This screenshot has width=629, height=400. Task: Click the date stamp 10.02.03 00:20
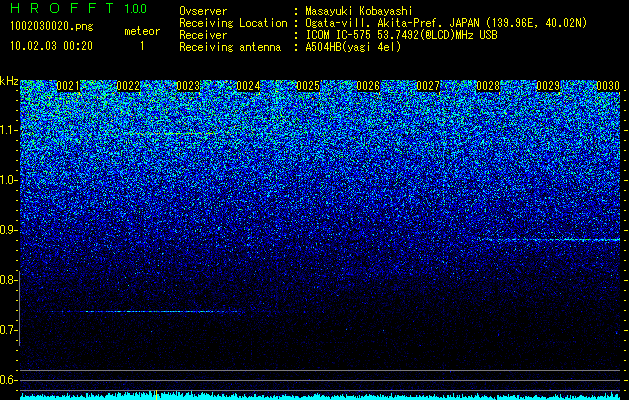point(51,46)
